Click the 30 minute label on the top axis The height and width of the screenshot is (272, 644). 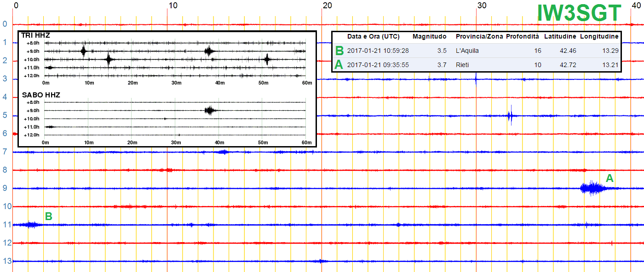482,6
